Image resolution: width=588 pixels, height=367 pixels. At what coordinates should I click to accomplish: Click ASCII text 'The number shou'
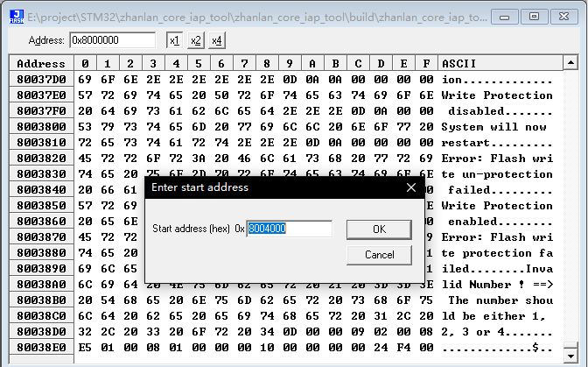500,300
